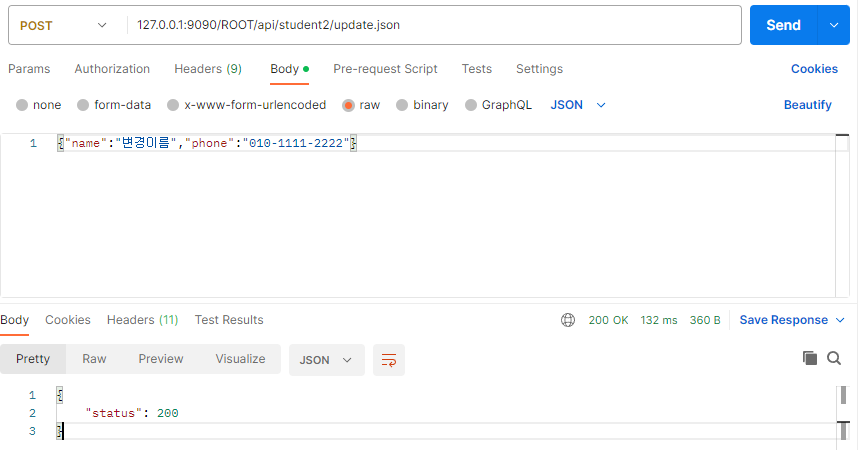
Task: Select the form-data radio option
Action: click(83, 105)
